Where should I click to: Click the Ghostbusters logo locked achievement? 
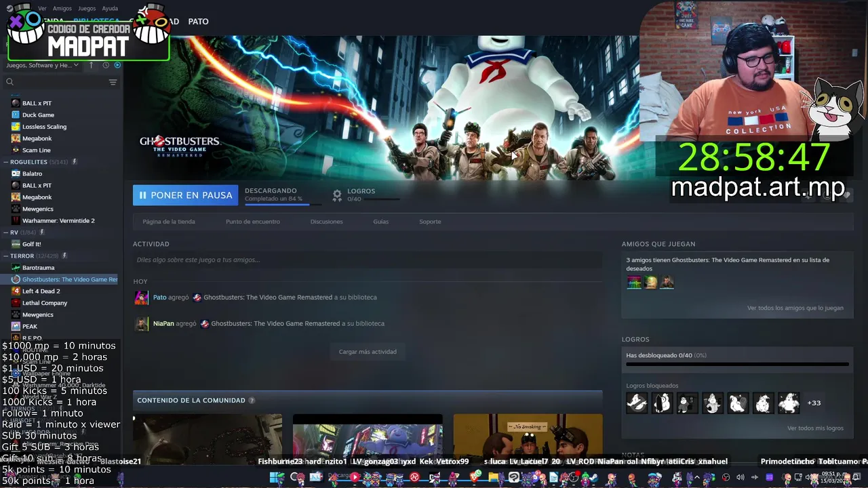pyautogui.click(x=637, y=403)
